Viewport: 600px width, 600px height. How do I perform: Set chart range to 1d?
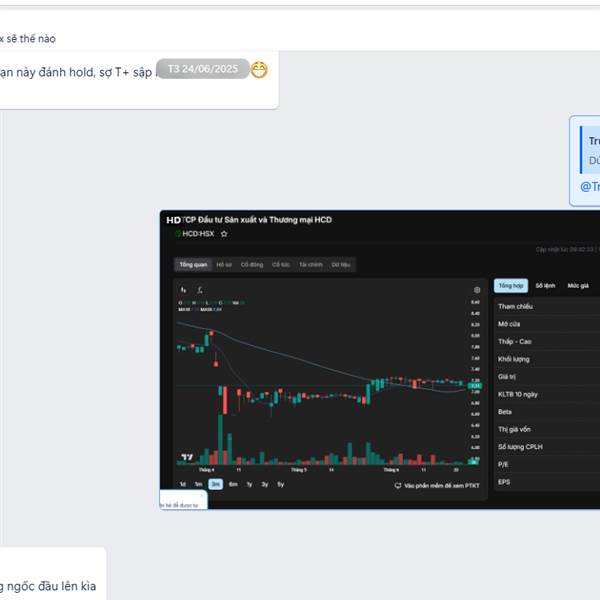click(183, 484)
